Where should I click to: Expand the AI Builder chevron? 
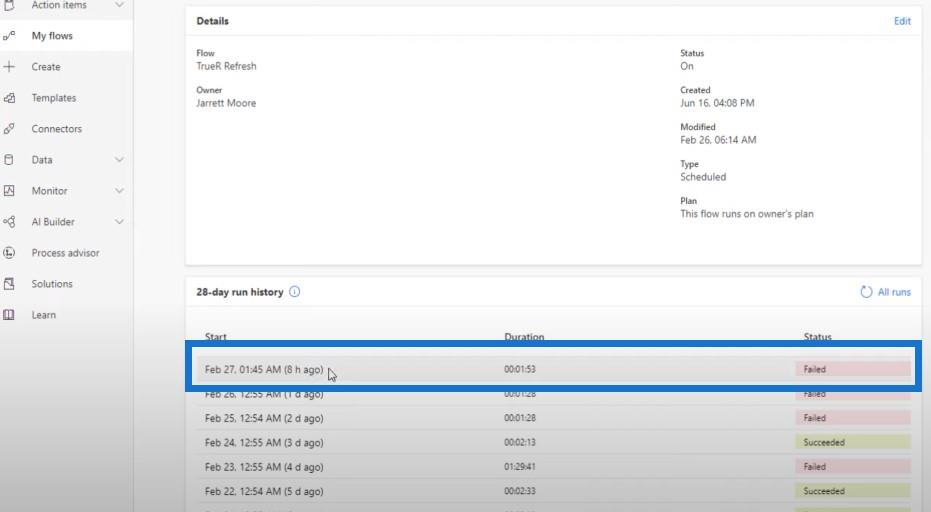tap(119, 222)
